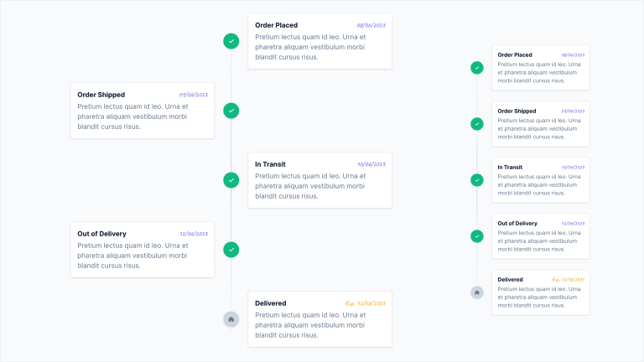Click the description text in compact Order Placed card
Screen dimensions: 644x362
pos(539,73)
